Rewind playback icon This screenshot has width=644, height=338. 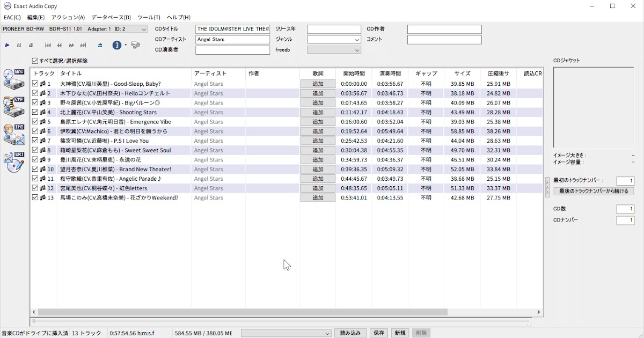[60, 46]
